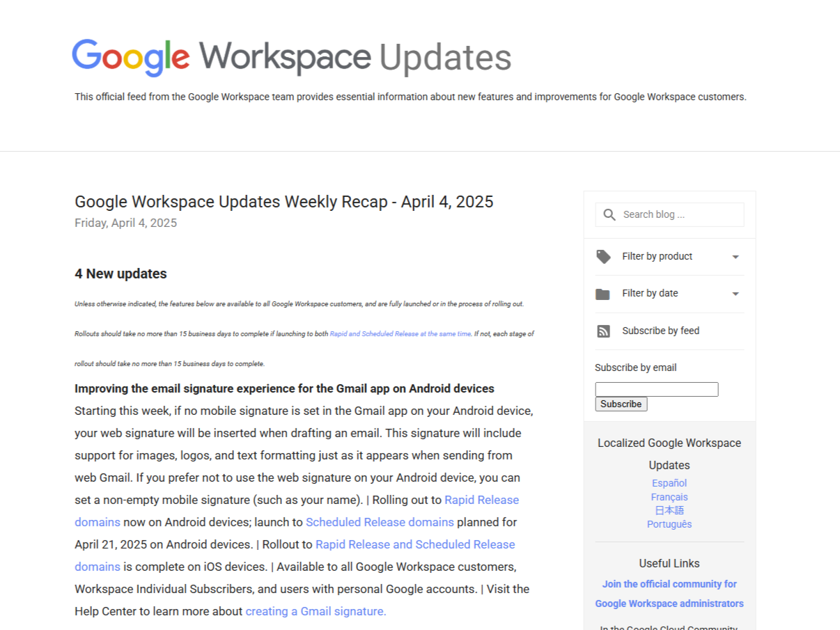
Task: Click the Filter by date folder icon
Action: click(x=603, y=294)
